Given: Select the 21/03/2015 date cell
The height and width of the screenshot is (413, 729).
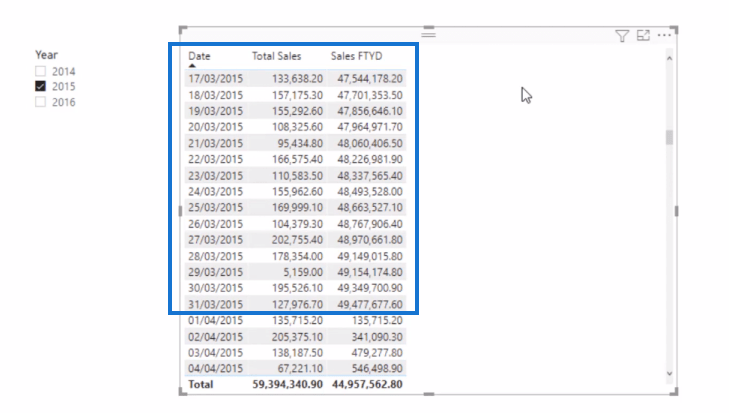Looking at the screenshot, I should pyautogui.click(x=215, y=143).
